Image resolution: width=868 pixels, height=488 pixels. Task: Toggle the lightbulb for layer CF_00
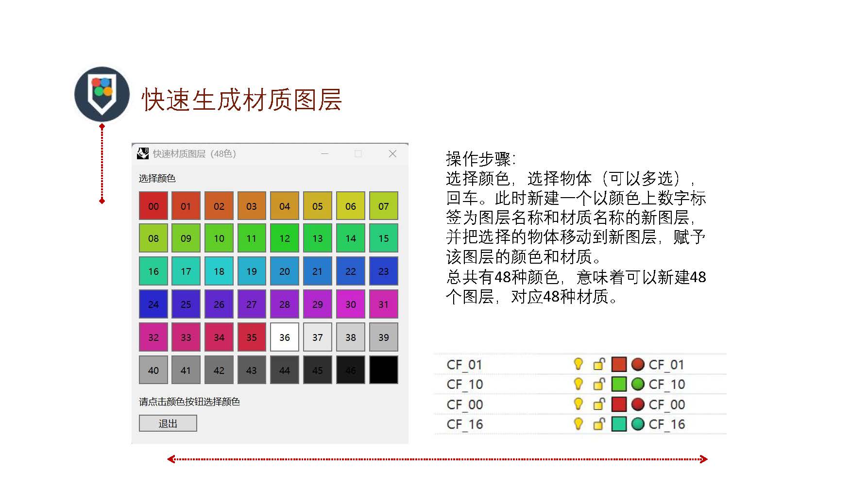point(578,404)
